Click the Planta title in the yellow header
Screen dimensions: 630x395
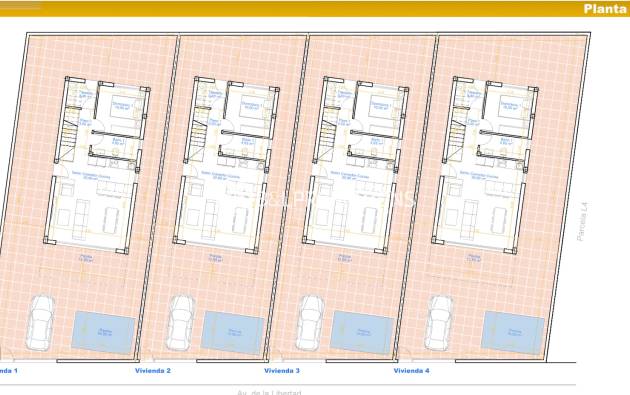(x=604, y=9)
